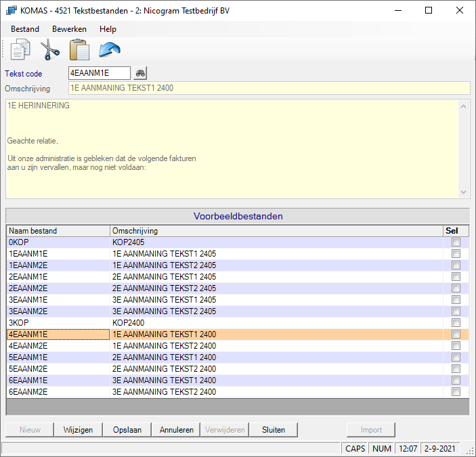Select the highlighted 4EAANM1E file name

pos(28,334)
